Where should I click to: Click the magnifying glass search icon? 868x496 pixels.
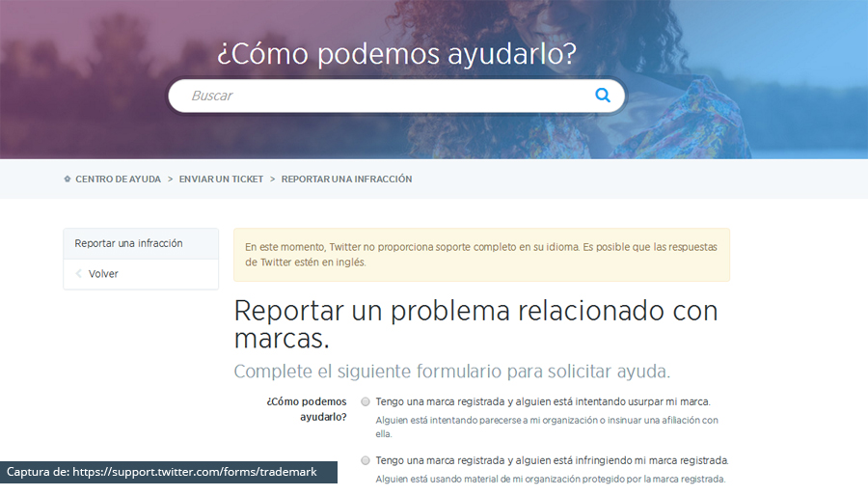pyautogui.click(x=602, y=96)
